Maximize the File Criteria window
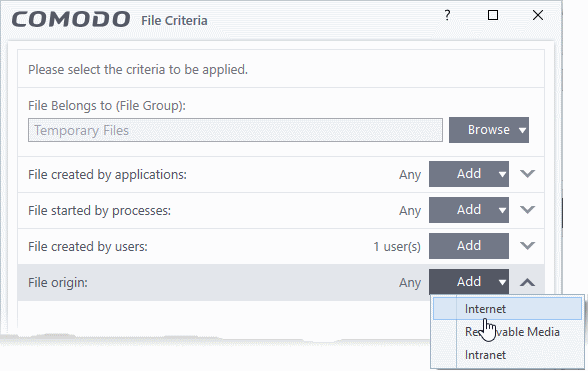This screenshot has width=588, height=371. coord(493,15)
